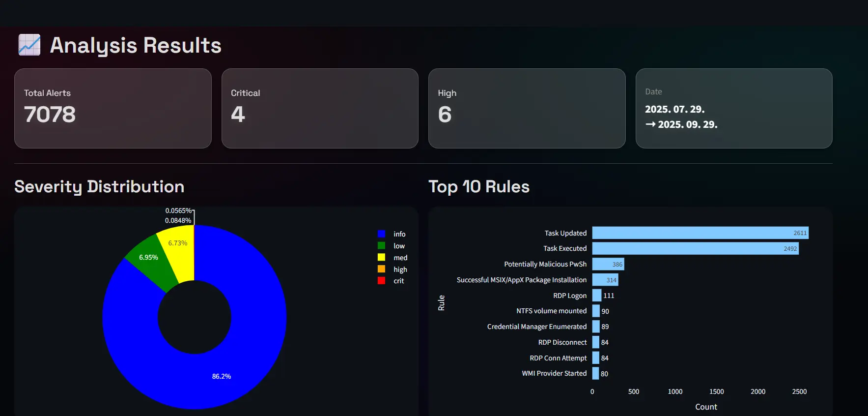Click the Date range card
The image size is (868, 416).
[x=733, y=108]
